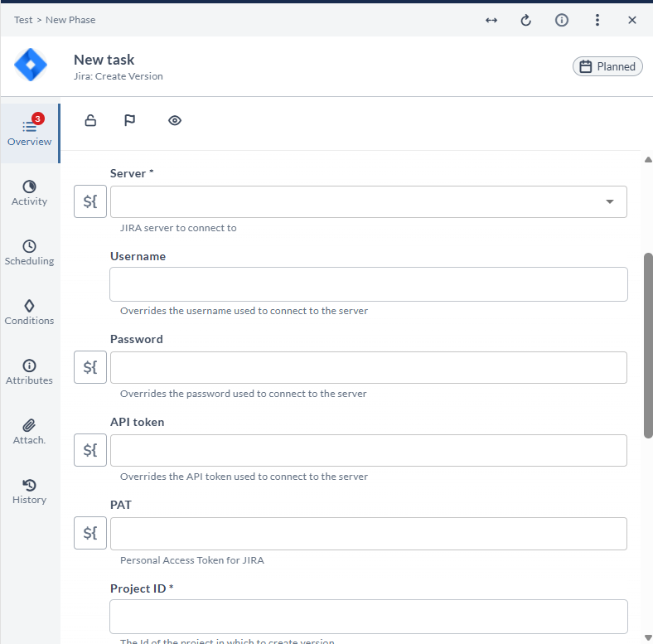This screenshot has height=644, width=653.
Task: Click the scrollbar down arrow
Action: pyautogui.click(x=648, y=637)
